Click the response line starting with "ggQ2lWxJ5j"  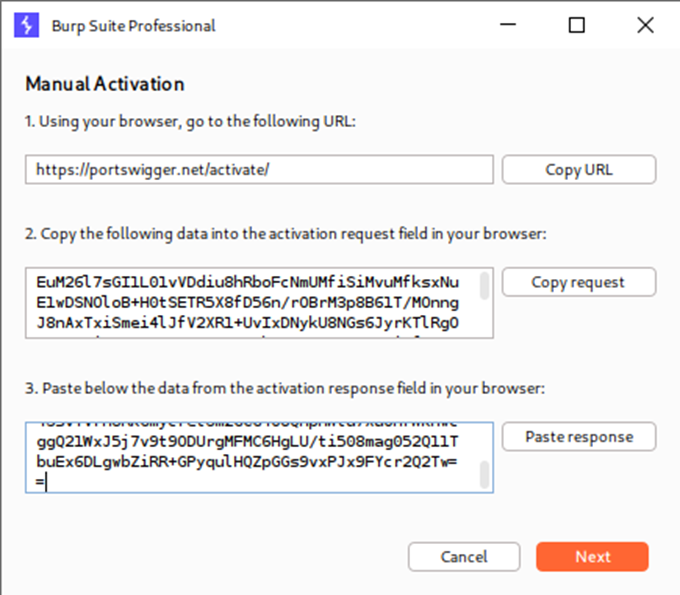pyautogui.click(x=247, y=441)
